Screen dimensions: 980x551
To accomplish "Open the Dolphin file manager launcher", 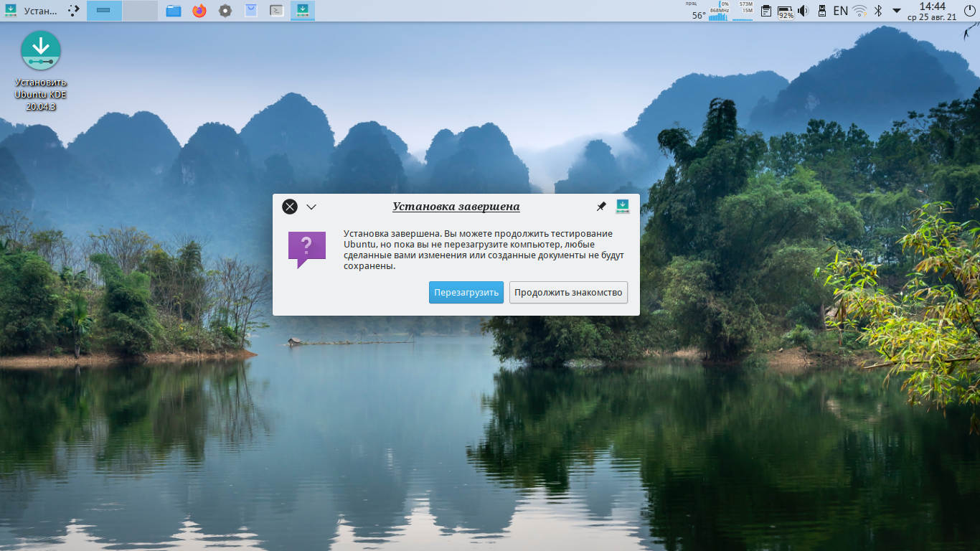I will tap(173, 11).
